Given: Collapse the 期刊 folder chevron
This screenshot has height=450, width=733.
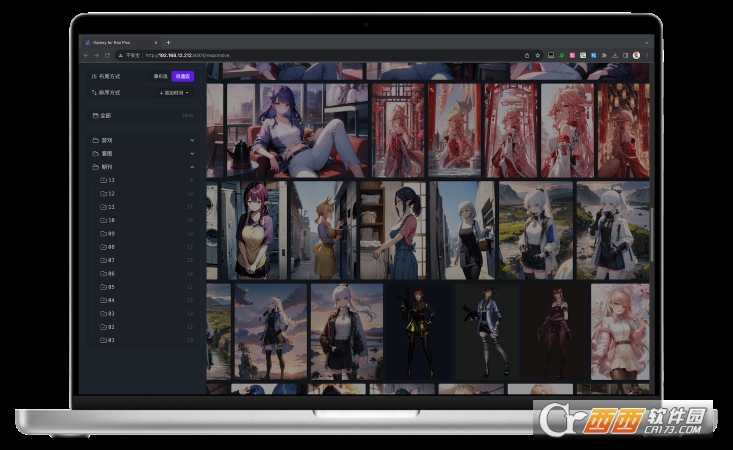Looking at the screenshot, I should pos(192,167).
